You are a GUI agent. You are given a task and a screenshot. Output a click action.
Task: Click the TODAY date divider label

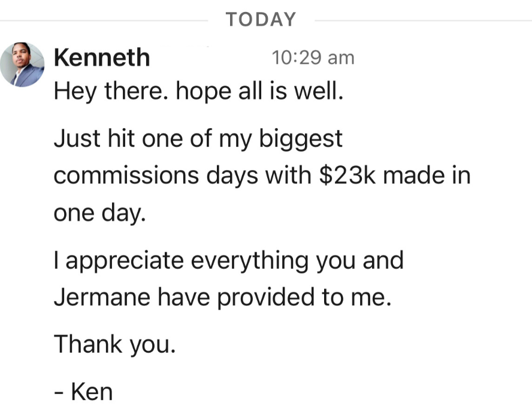[x=261, y=19]
